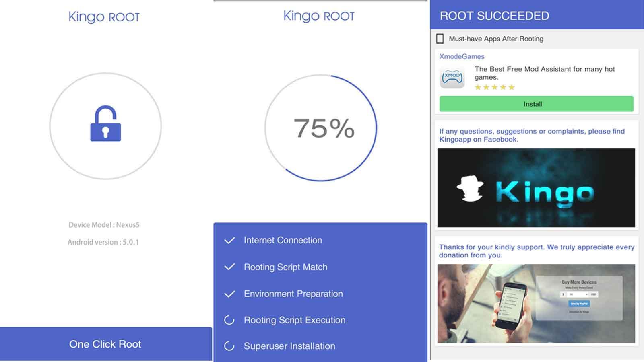
Task: Open the Kingoapp on Facebook message link
Action: point(531,135)
